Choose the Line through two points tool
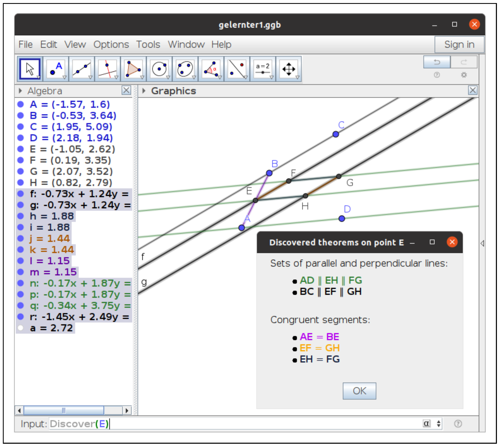501x448 pixels. click(82, 69)
